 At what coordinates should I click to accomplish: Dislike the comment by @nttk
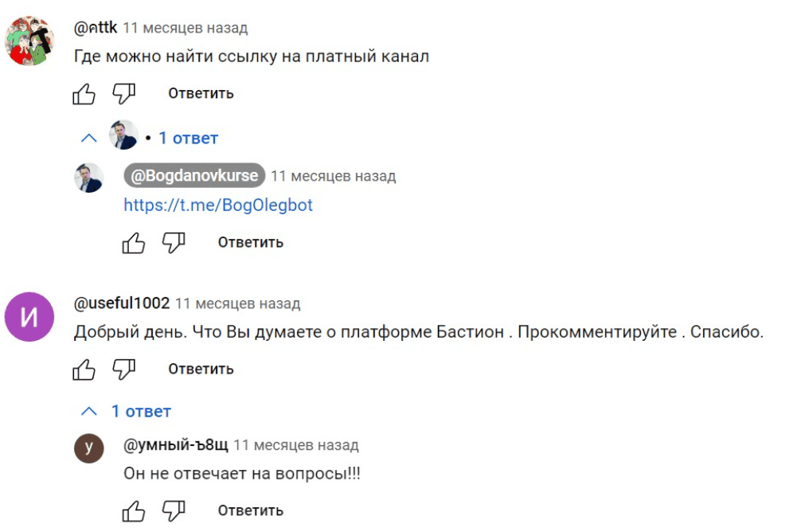pos(124,93)
